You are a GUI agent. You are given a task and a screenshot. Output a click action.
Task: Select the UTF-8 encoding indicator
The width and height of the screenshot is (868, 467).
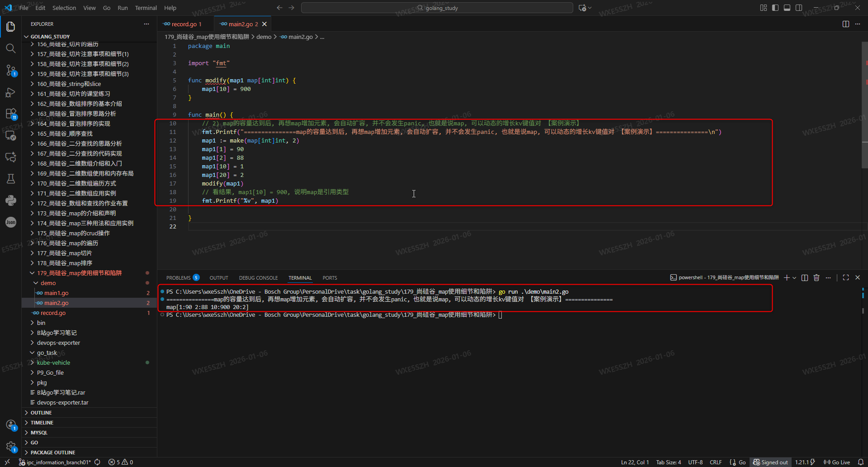[x=695, y=462]
